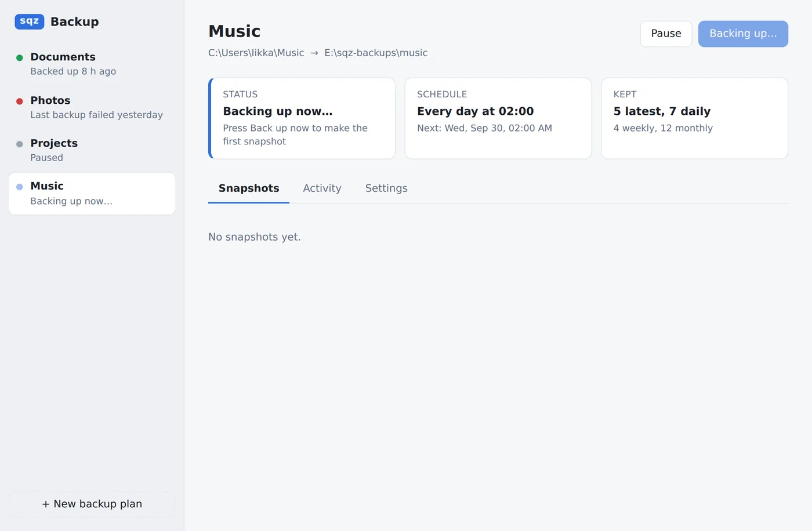The height and width of the screenshot is (531, 812).
Task: Open the Documents backup plan
Action: click(x=92, y=64)
